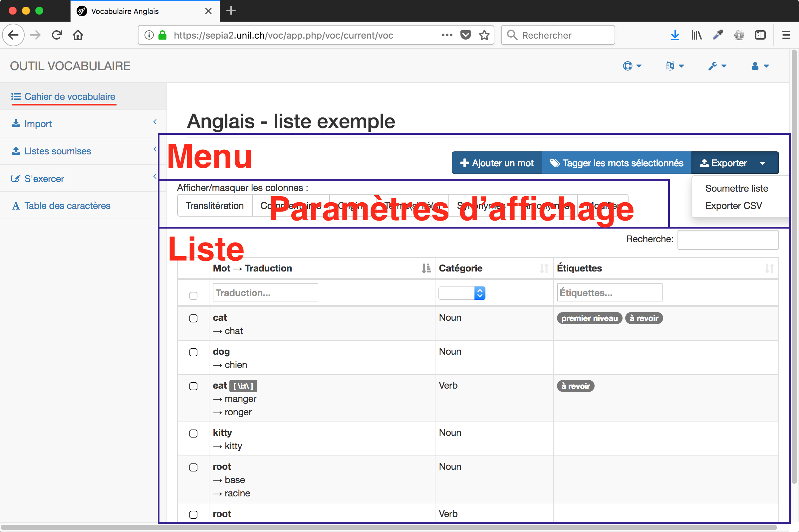Open the Catégorie filter dropdown
The width and height of the screenshot is (799, 532).
click(x=462, y=293)
